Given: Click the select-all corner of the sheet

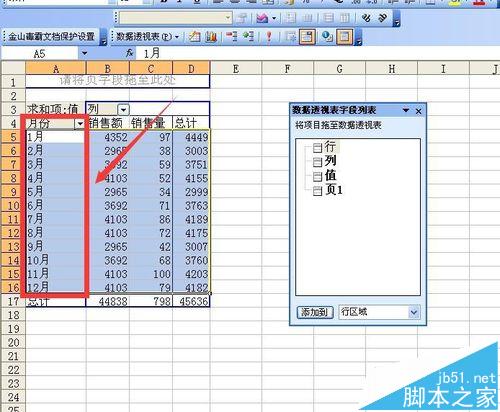Looking at the screenshot, I should point(13,68).
